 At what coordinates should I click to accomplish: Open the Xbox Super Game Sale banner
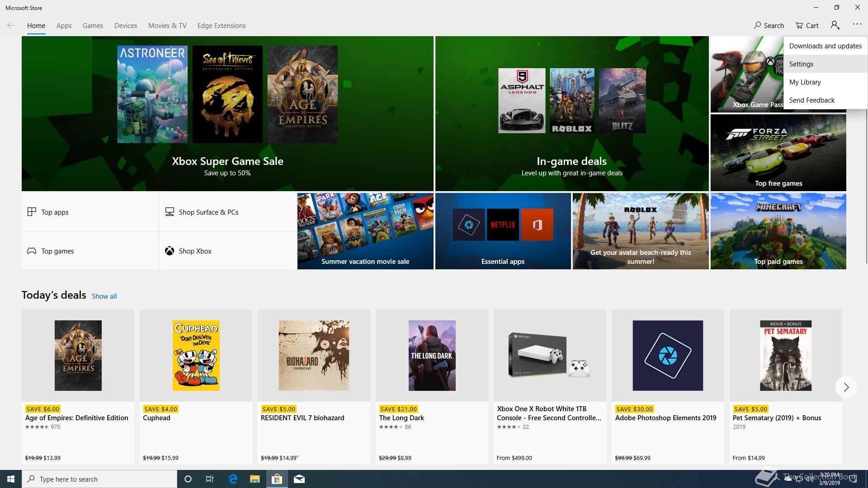[227, 113]
